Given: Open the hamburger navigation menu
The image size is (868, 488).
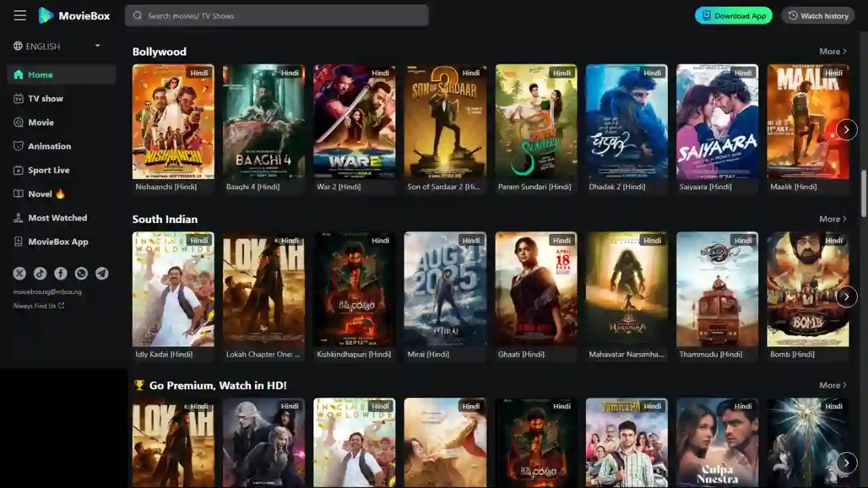Looking at the screenshot, I should point(20,15).
